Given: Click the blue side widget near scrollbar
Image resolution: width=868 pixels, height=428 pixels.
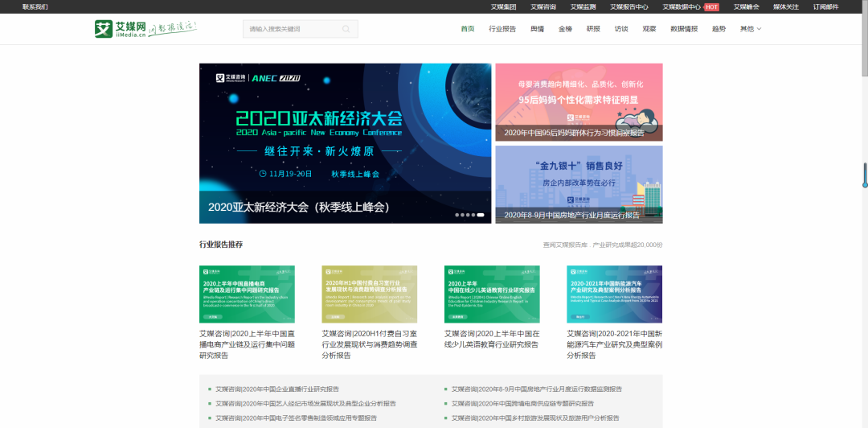Looking at the screenshot, I should [865, 175].
